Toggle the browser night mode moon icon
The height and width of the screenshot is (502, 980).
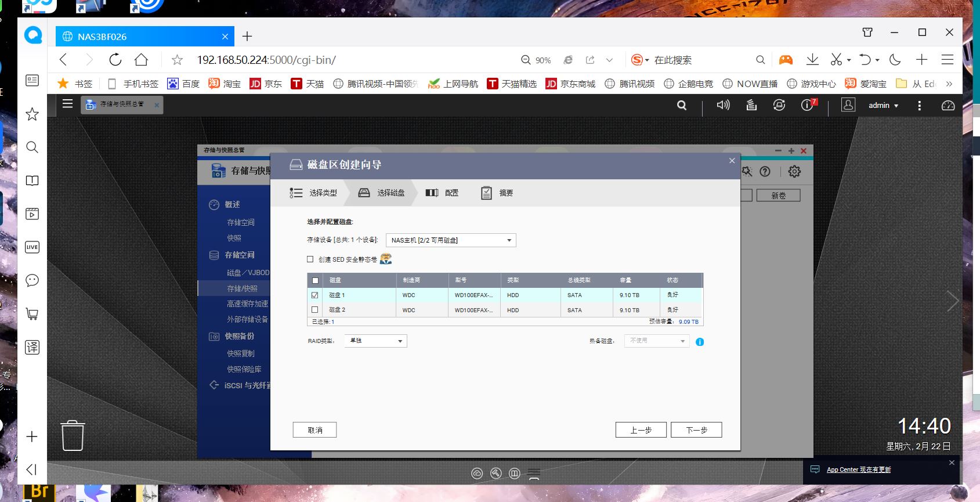[895, 59]
